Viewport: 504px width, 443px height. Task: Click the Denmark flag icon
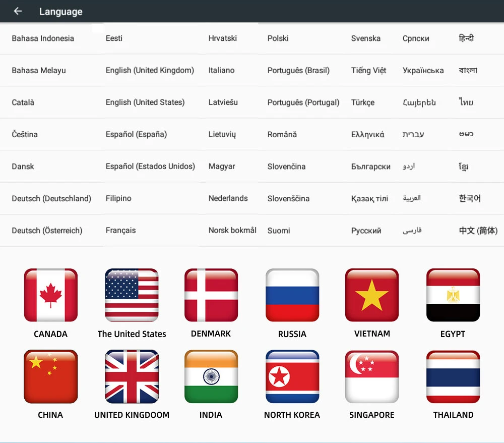pyautogui.click(x=211, y=295)
